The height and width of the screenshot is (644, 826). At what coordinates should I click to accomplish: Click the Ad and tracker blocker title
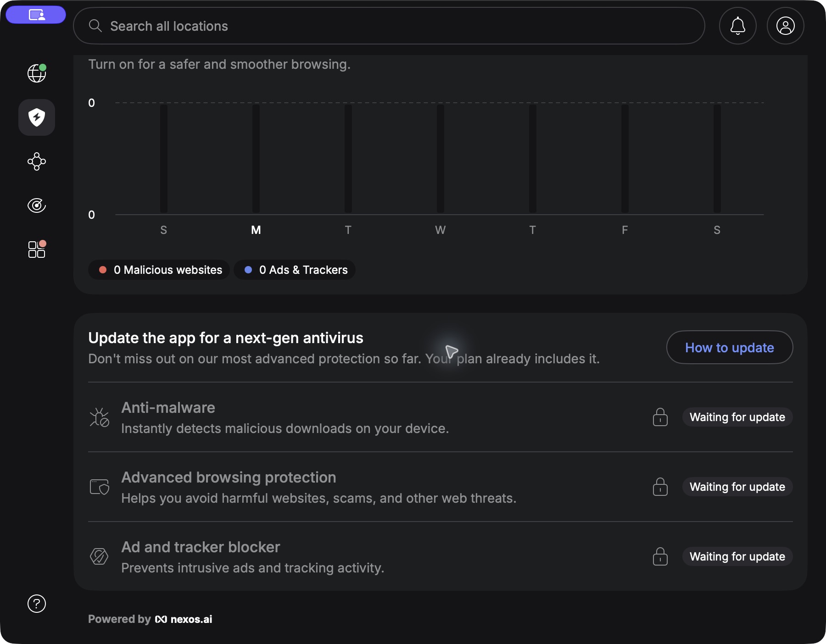pos(201,547)
